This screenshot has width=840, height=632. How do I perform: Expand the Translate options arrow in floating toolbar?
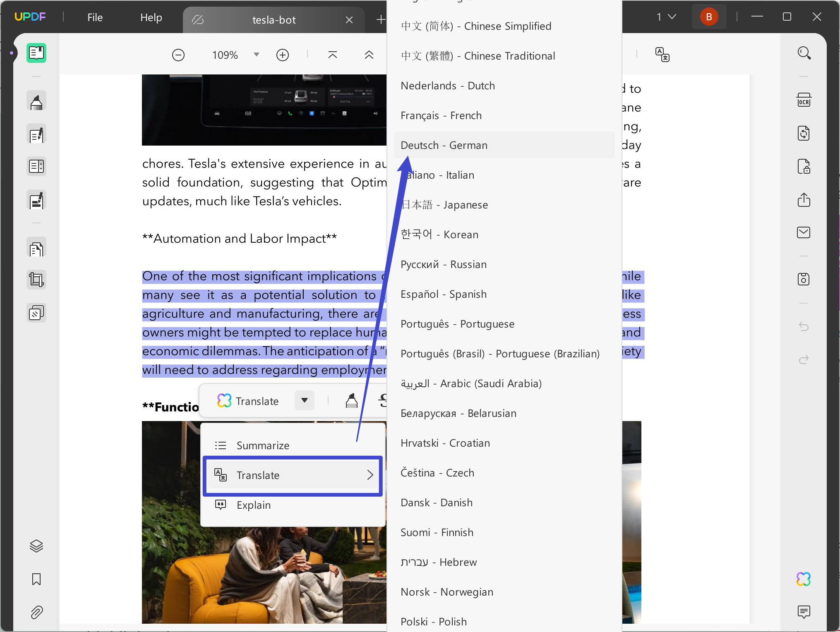click(x=304, y=400)
